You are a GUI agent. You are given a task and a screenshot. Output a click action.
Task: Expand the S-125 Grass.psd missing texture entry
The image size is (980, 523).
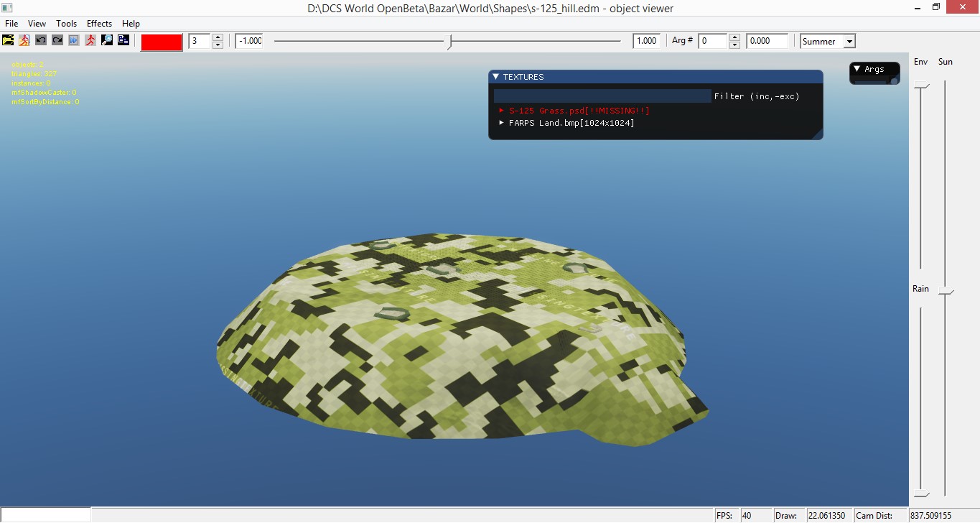[502, 111]
